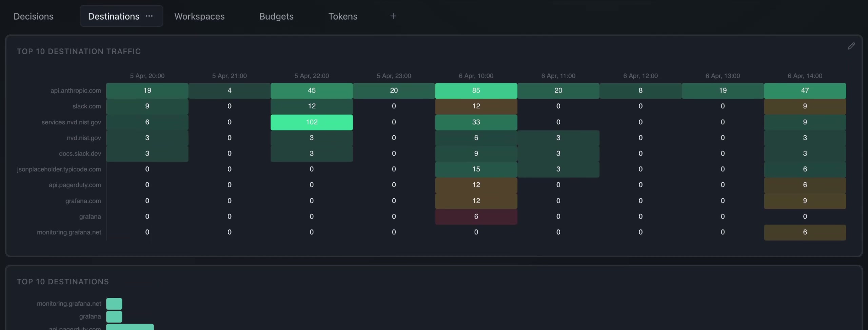Screen dimensions: 868x330
Task: Select the Tokens tab
Action: point(342,16)
